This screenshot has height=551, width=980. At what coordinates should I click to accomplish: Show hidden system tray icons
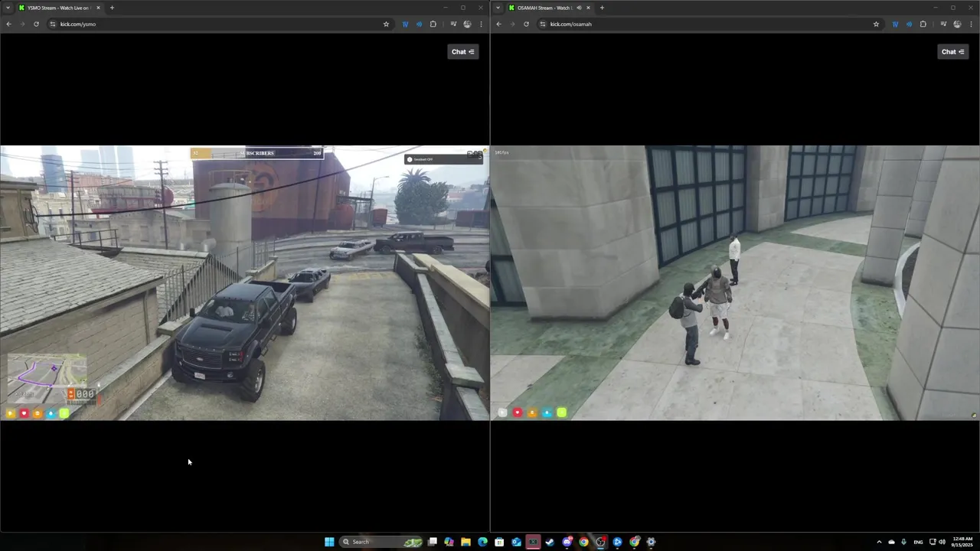879,542
